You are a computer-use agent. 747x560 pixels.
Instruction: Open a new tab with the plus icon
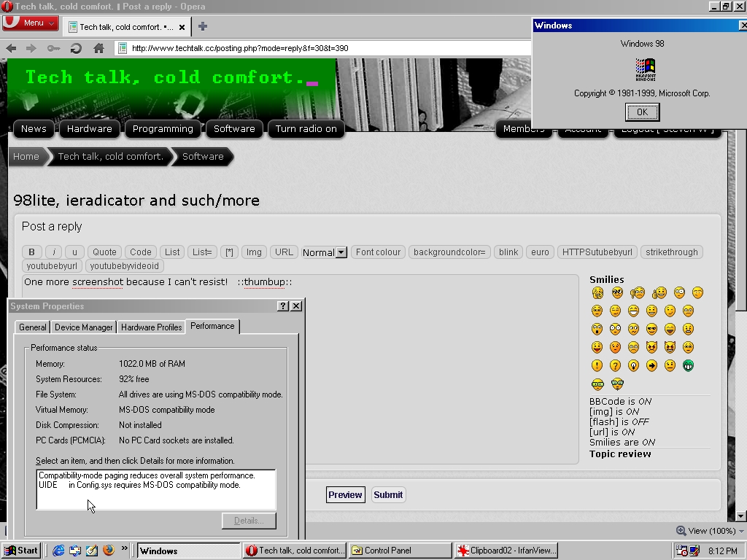tap(203, 27)
